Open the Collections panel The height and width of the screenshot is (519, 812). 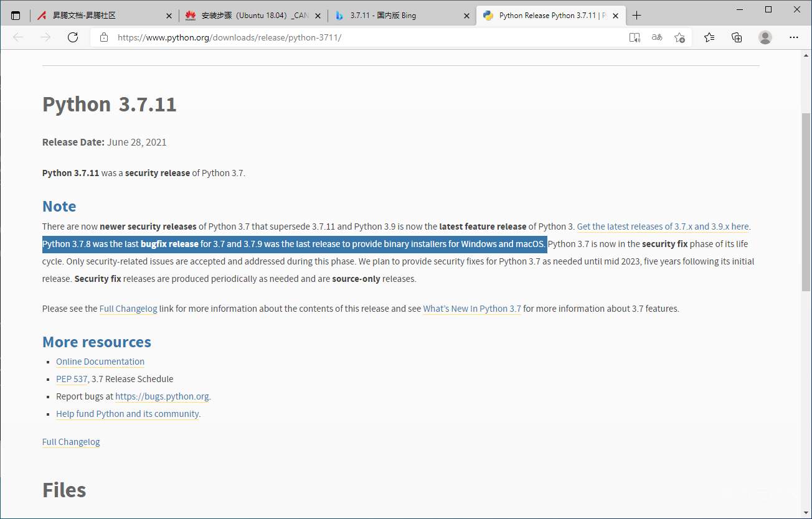(x=737, y=37)
